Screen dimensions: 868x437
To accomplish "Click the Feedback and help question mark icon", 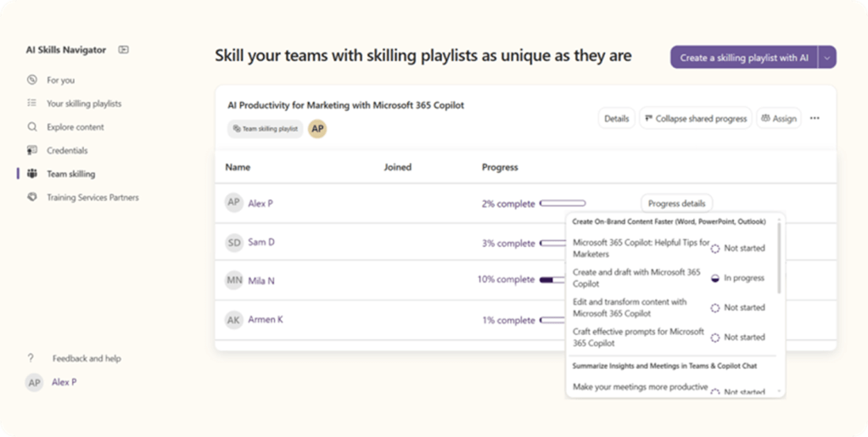I will tap(31, 358).
